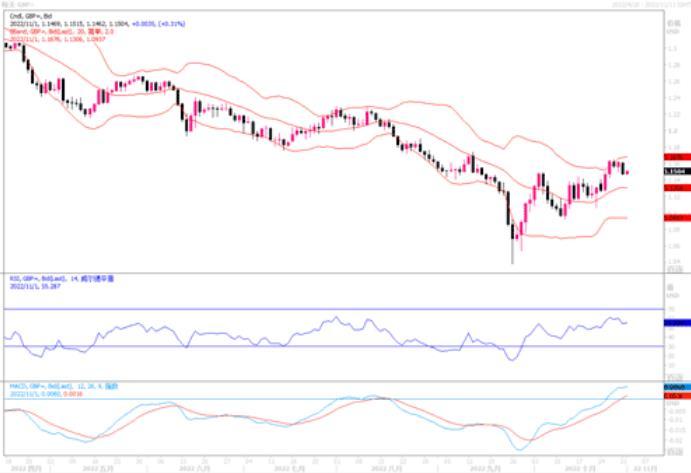Click the black current price tag on axis
Screen dimensions: 691x473
[676, 172]
